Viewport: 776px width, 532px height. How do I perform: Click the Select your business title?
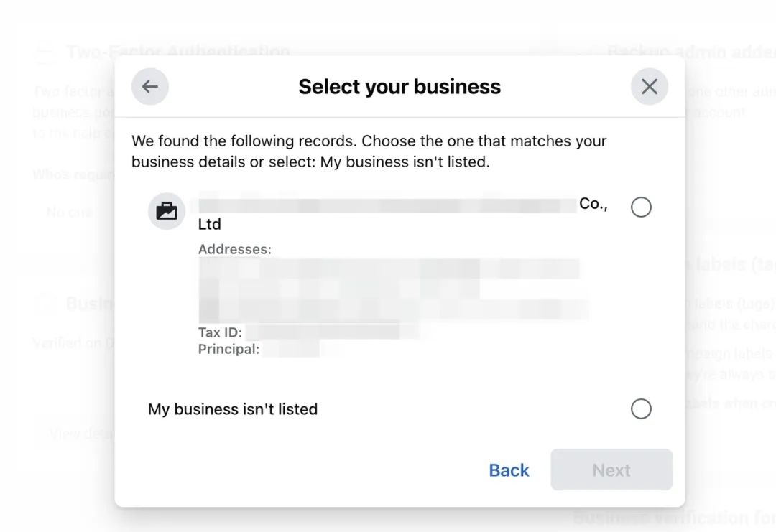(399, 87)
